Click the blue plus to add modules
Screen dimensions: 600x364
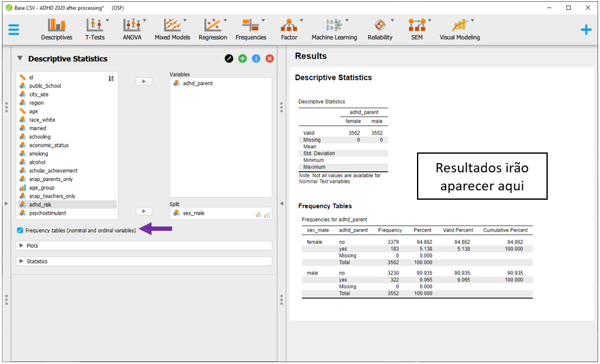(x=586, y=29)
